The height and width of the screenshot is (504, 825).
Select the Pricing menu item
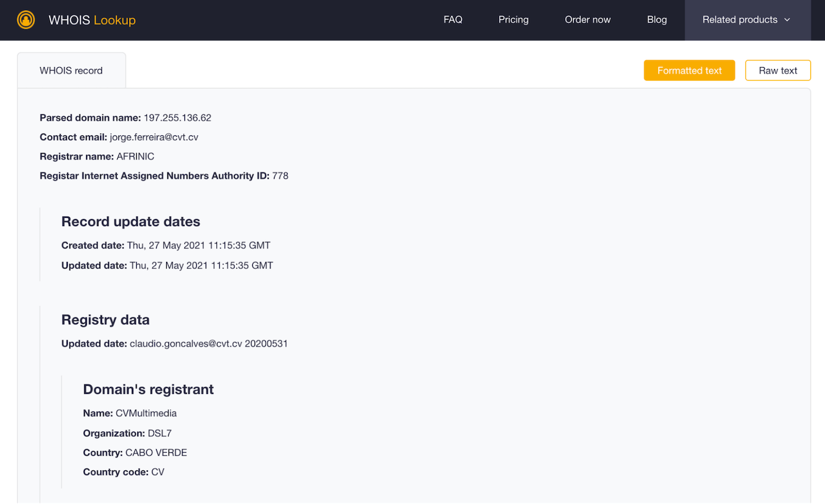pos(513,19)
